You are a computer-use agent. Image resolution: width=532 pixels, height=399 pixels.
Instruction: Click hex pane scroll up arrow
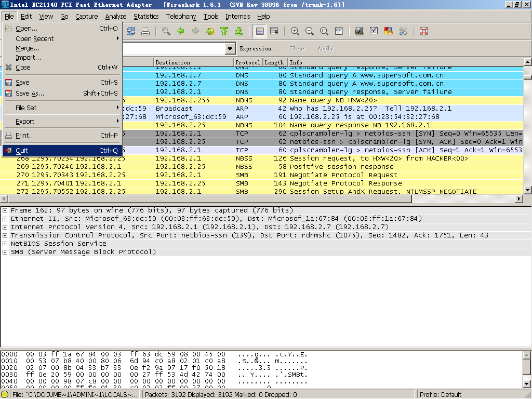(x=527, y=355)
